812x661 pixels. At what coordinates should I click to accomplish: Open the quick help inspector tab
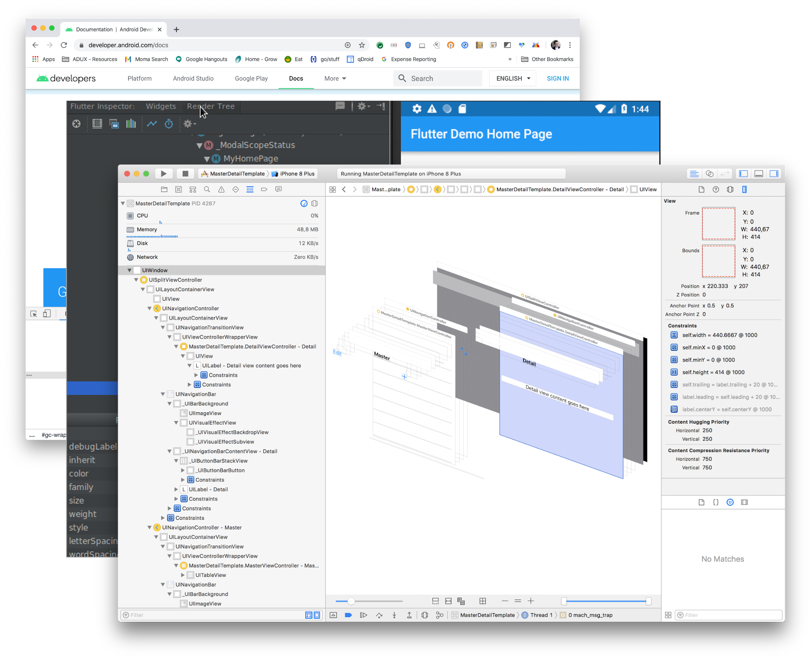(x=716, y=189)
